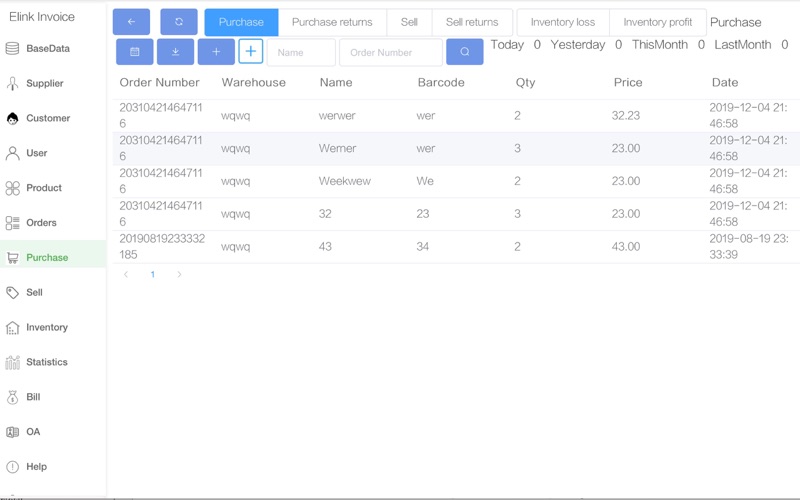The width and height of the screenshot is (800, 500).
Task: Go to the next page arrow
Action: click(179, 274)
